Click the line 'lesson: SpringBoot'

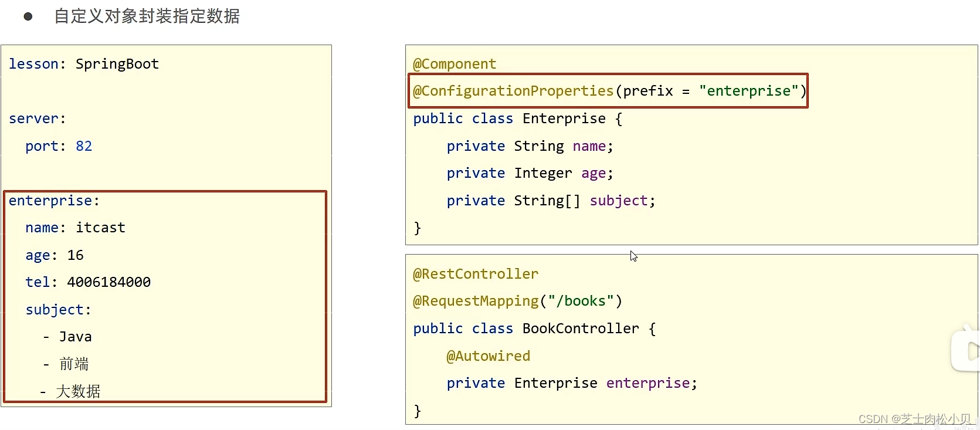coord(84,64)
